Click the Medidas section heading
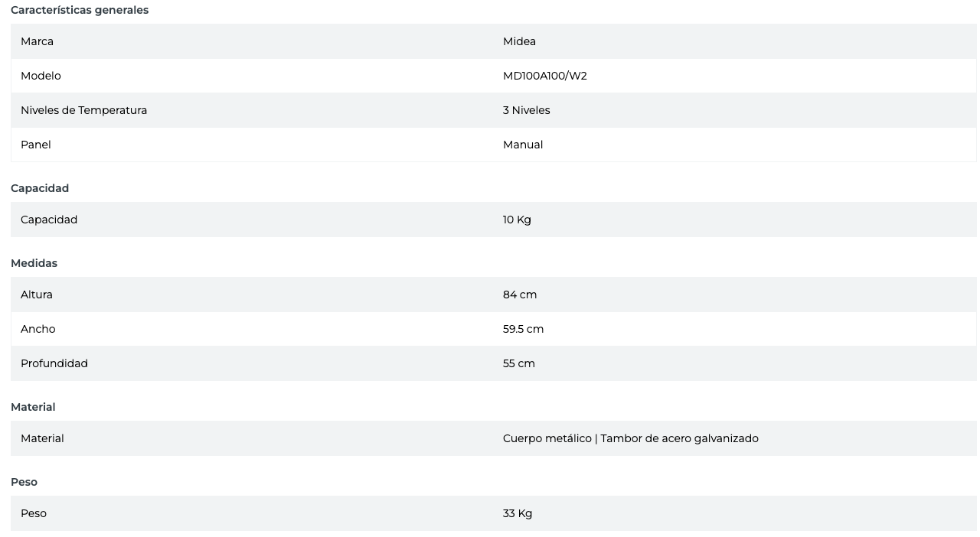The width and height of the screenshot is (980, 537). pos(34,263)
